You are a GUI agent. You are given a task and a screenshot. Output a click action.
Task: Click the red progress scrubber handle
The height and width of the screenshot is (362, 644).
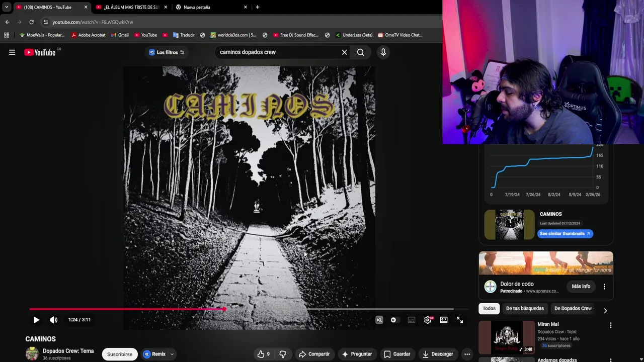coord(224,309)
